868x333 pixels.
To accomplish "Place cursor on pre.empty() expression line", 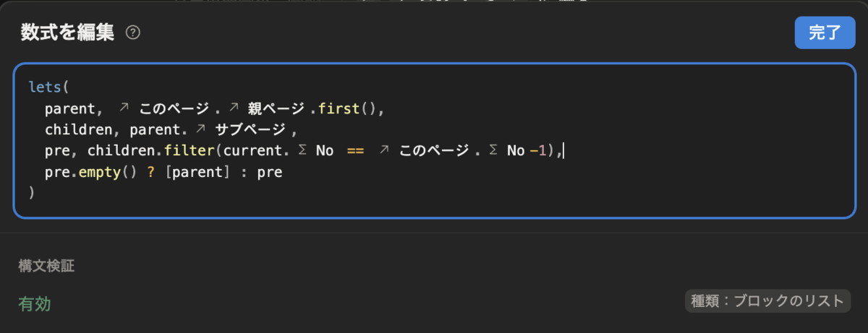I will [163, 173].
